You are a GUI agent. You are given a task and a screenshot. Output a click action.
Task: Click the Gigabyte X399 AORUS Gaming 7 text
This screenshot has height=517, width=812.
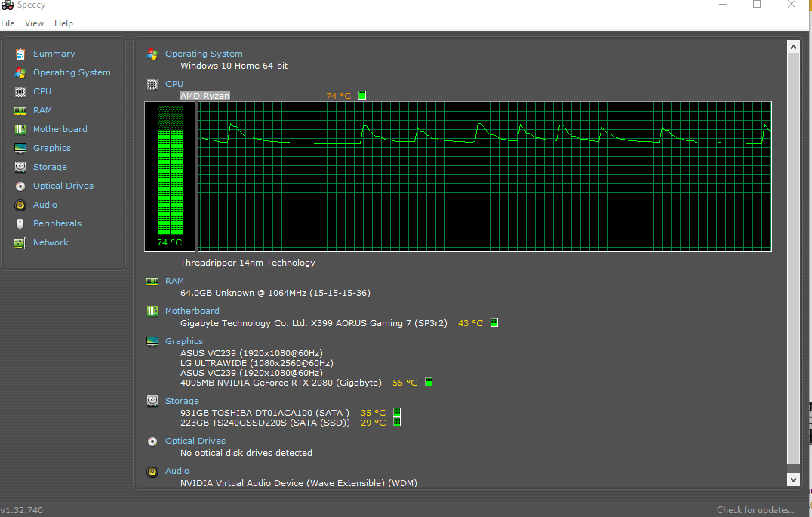click(x=313, y=323)
